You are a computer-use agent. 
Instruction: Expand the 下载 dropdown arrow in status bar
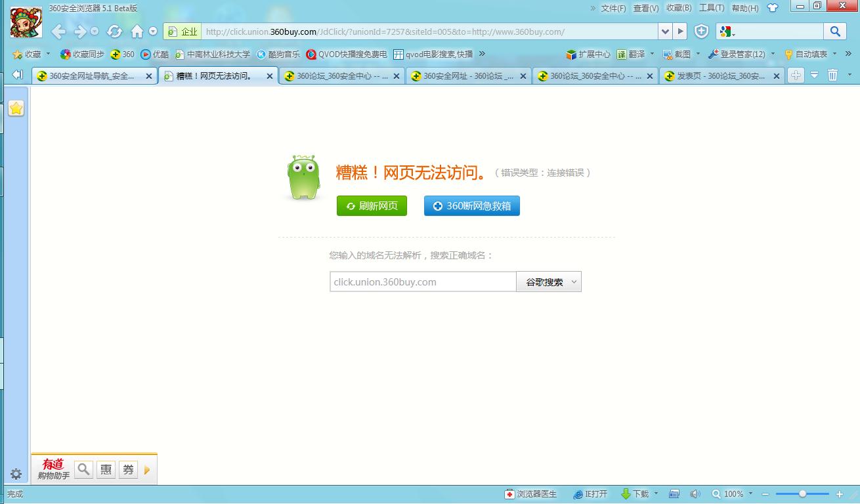pyautogui.click(x=656, y=494)
